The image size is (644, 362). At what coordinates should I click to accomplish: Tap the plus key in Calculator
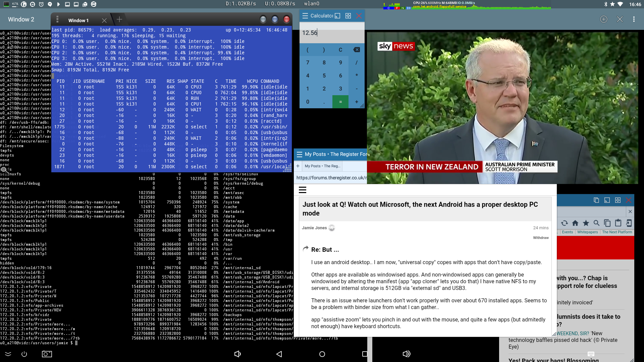coord(357,102)
